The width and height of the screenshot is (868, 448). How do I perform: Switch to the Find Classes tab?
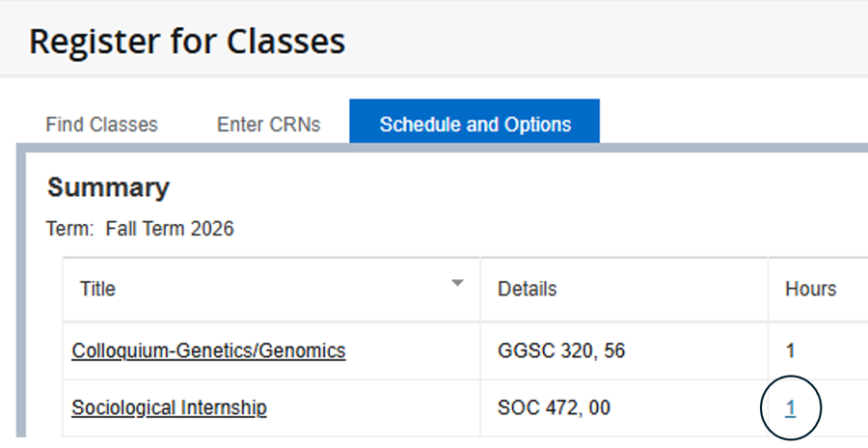(102, 125)
